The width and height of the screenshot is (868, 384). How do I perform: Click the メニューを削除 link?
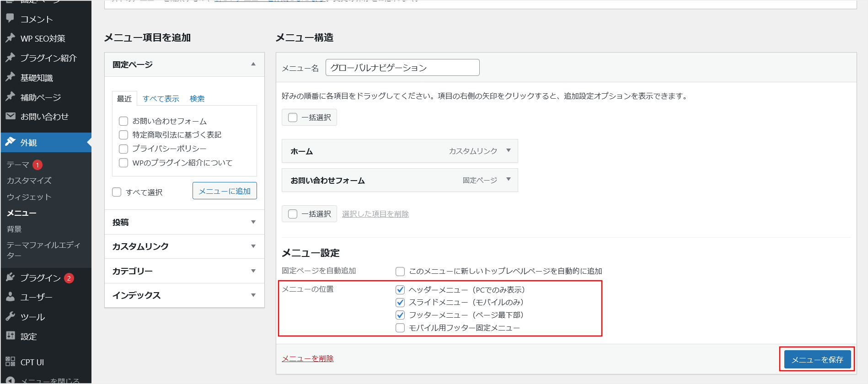pos(307,358)
